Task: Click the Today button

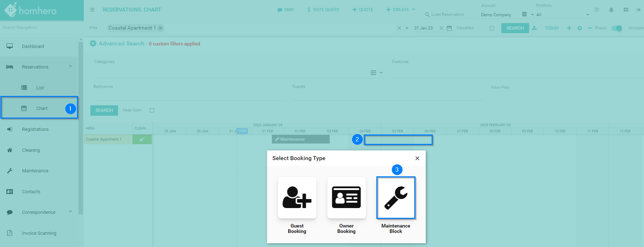Action: click(552, 28)
